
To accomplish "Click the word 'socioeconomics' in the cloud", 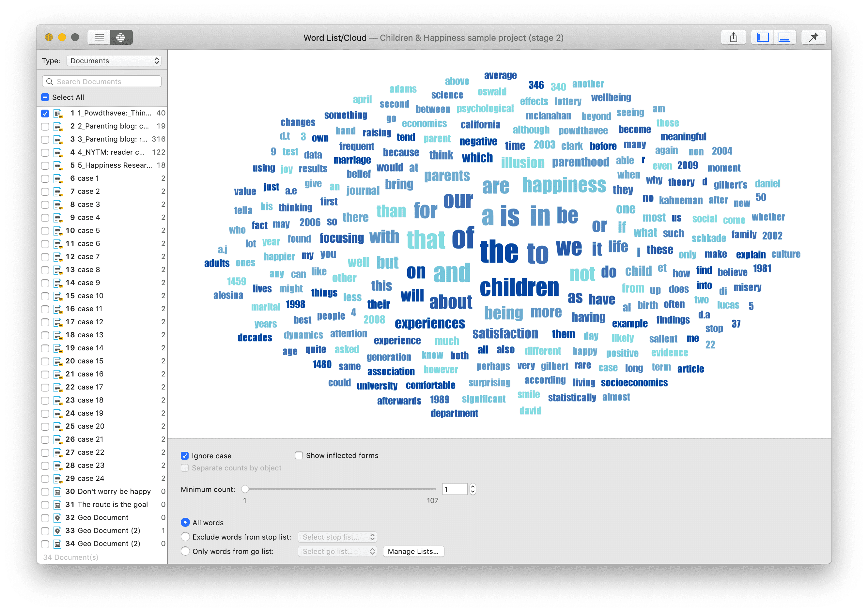I will click(634, 383).
